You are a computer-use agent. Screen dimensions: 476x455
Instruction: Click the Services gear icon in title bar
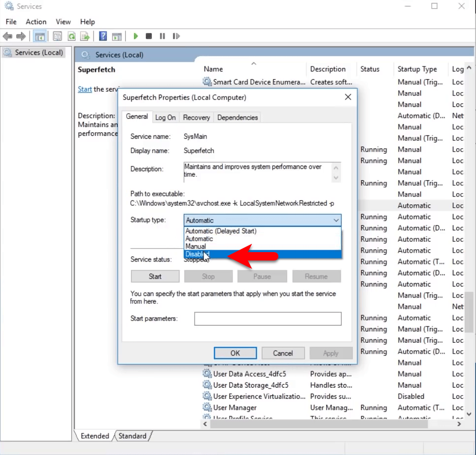[x=9, y=6]
